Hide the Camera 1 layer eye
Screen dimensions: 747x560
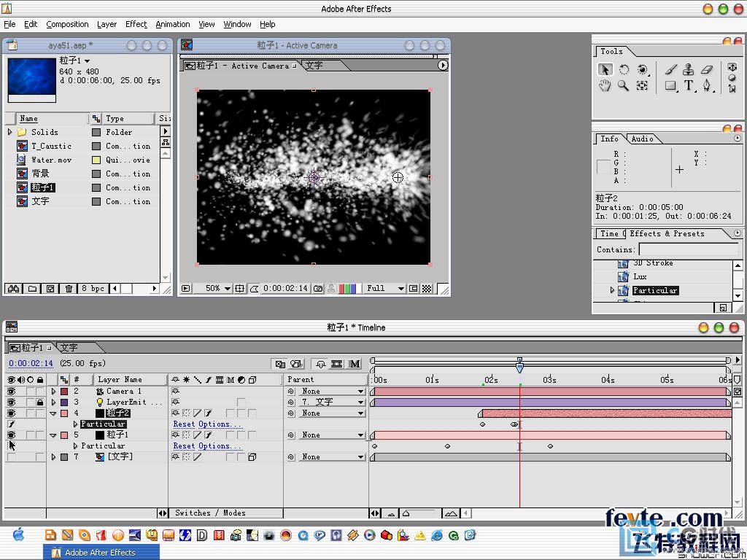(11, 392)
